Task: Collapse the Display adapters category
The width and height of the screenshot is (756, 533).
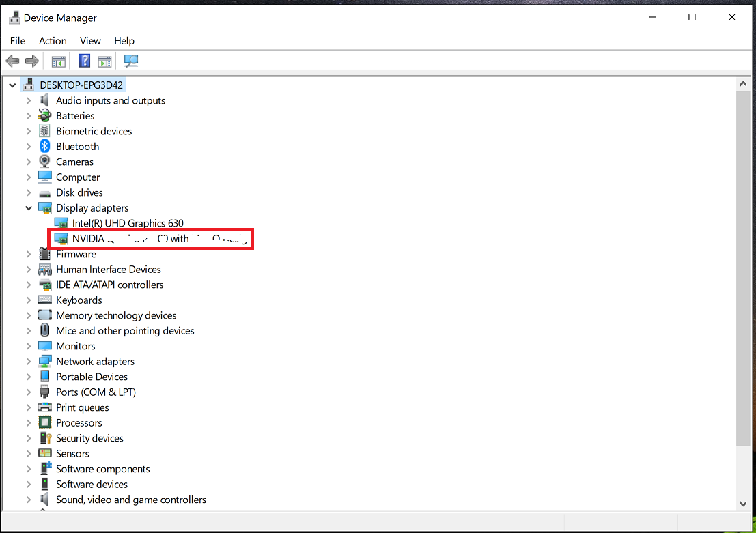Action: coord(29,208)
